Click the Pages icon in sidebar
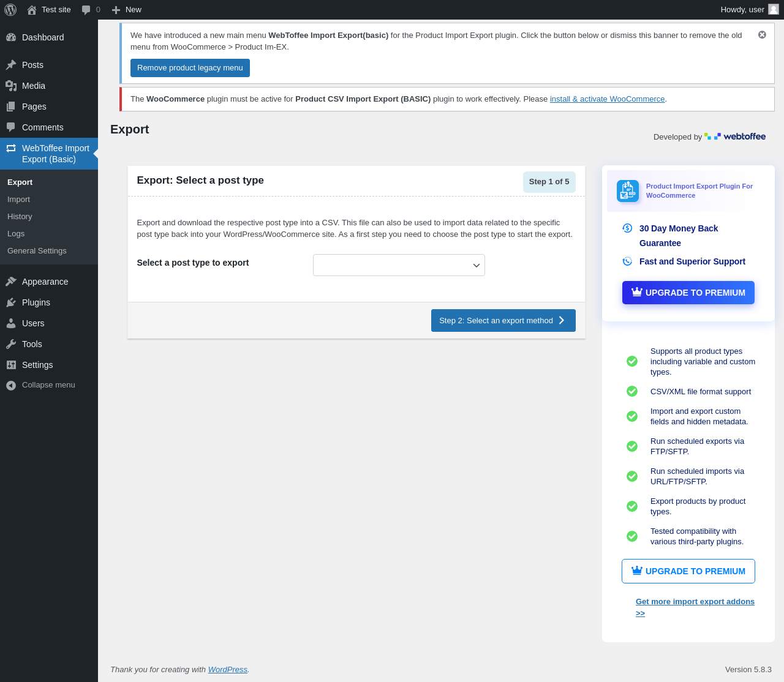The width and height of the screenshot is (784, 682). pyautogui.click(x=11, y=107)
